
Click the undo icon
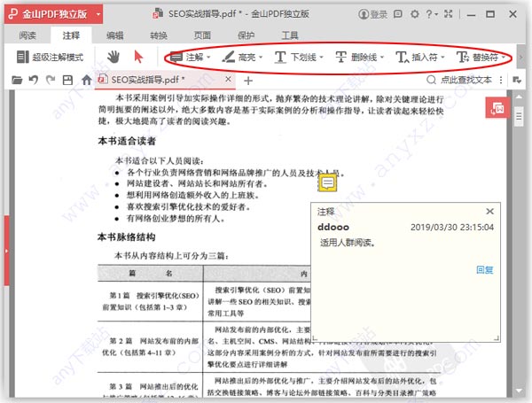coord(34,80)
